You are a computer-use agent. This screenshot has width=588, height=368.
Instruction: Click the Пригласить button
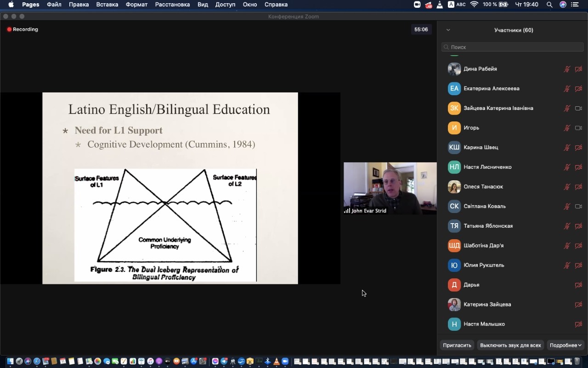457,345
